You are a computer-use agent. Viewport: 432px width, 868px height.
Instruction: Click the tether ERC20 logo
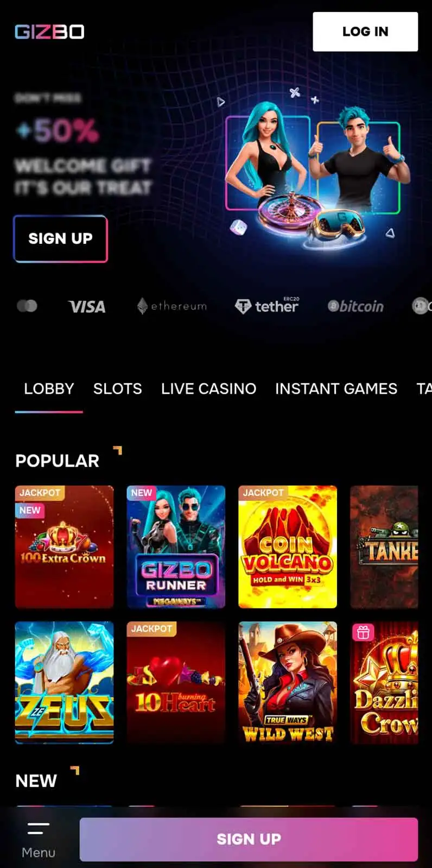coord(266,306)
